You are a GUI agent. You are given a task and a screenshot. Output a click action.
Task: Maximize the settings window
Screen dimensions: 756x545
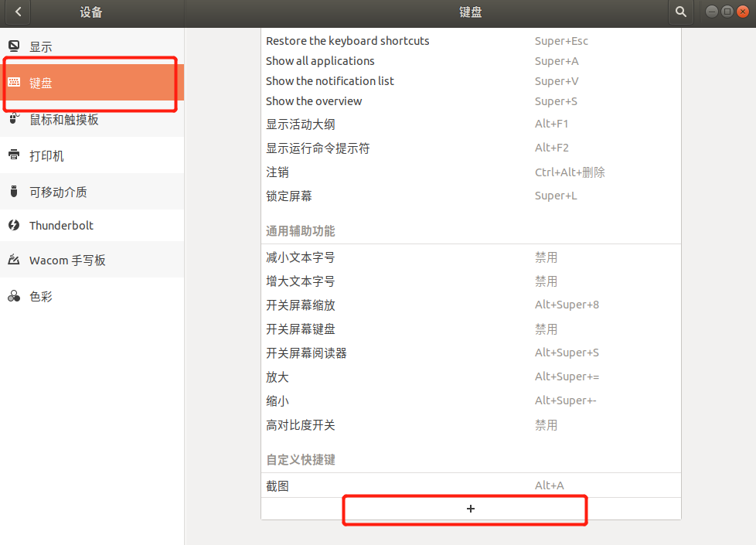coord(727,12)
